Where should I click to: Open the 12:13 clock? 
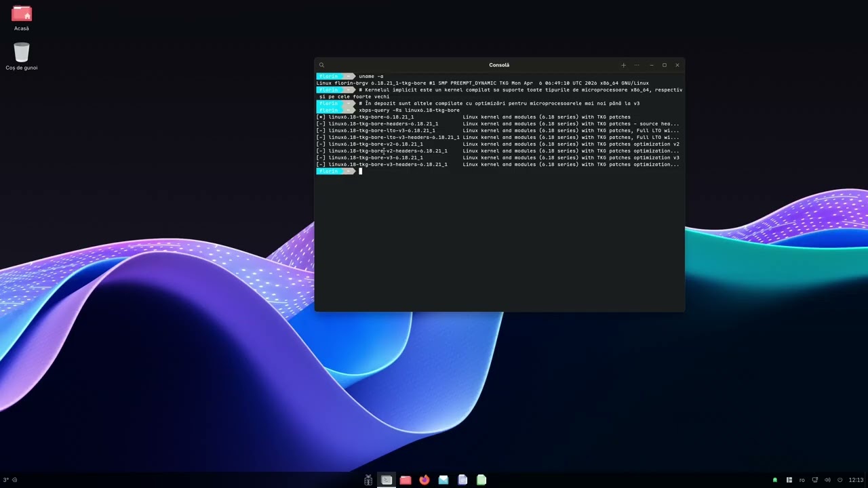856,480
